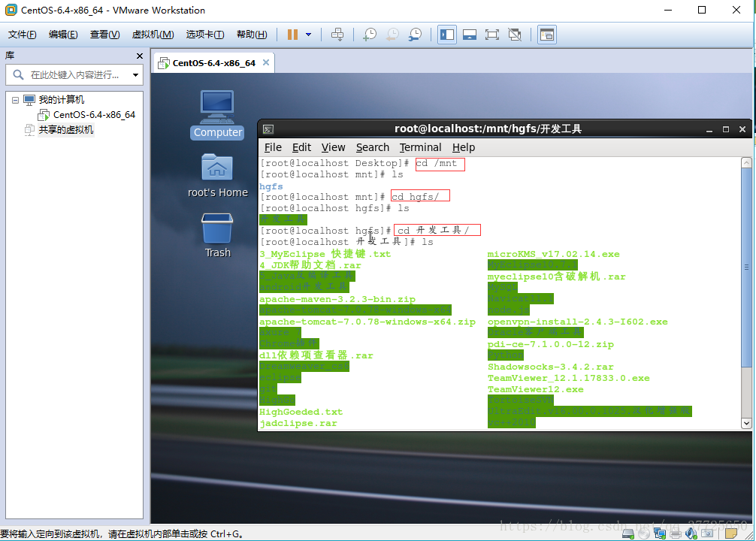Click the printer status icon

(676, 533)
